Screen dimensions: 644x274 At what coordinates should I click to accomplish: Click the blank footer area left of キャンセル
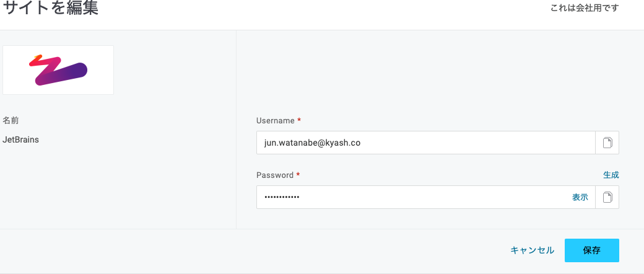point(255,250)
